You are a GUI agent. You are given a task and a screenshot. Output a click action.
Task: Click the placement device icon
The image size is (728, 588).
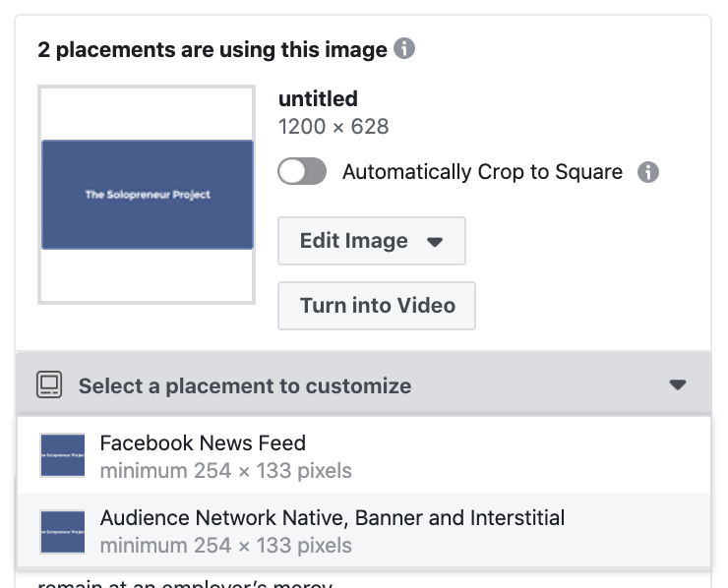click(49, 384)
